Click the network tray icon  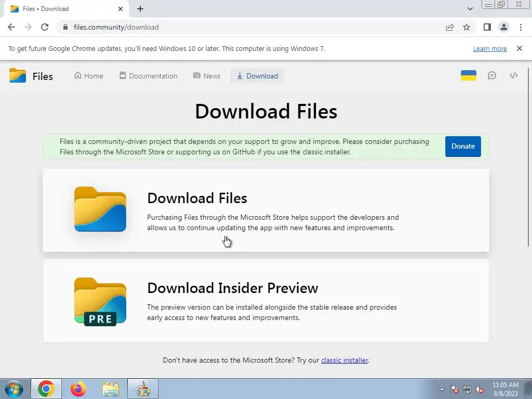pyautogui.click(x=467, y=389)
